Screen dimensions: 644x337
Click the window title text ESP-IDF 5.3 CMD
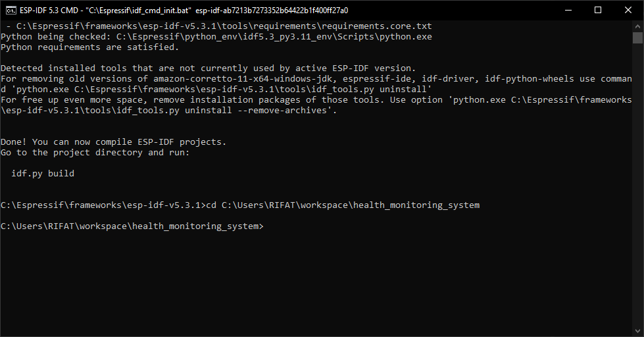49,11
